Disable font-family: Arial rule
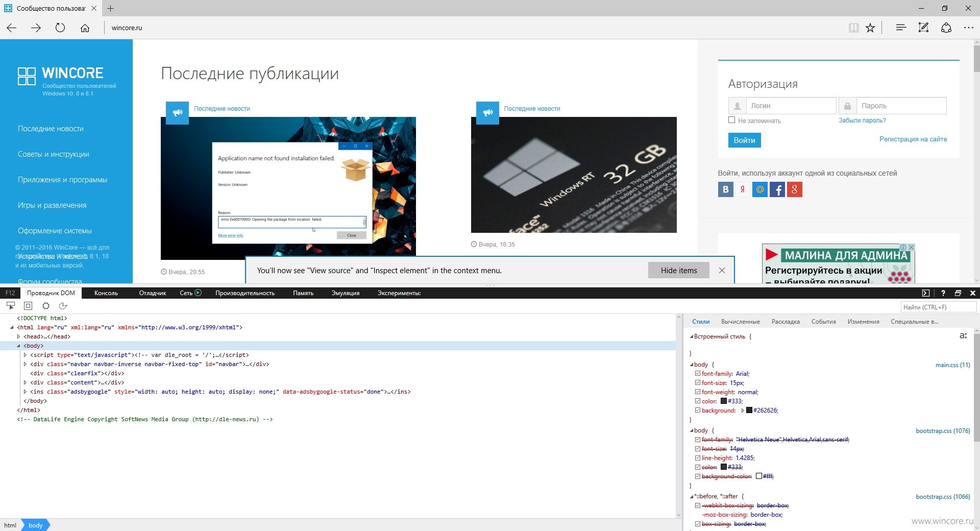 tap(698, 374)
